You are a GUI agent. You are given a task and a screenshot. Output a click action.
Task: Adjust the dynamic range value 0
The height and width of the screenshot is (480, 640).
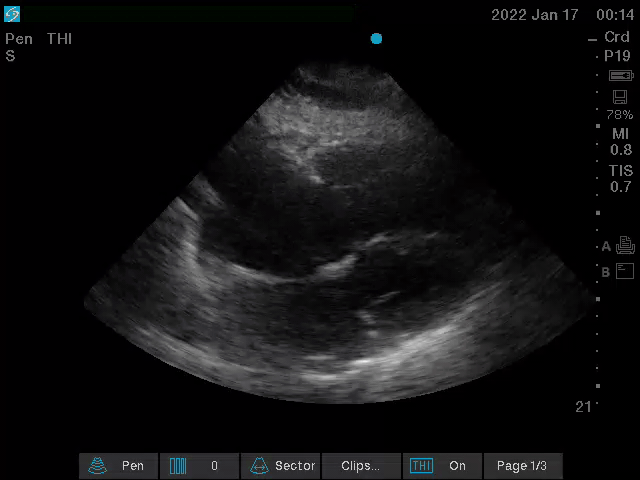214,466
